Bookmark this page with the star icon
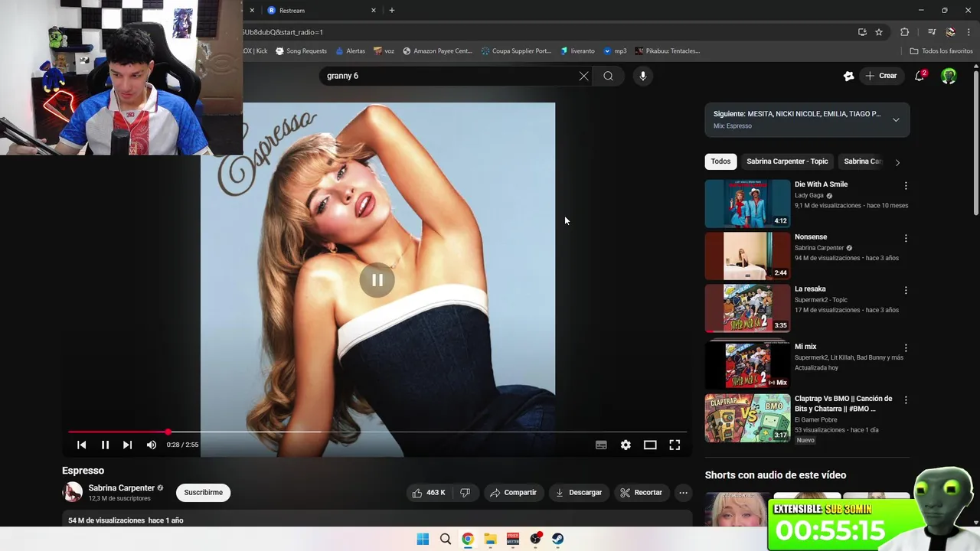 [x=879, y=32]
